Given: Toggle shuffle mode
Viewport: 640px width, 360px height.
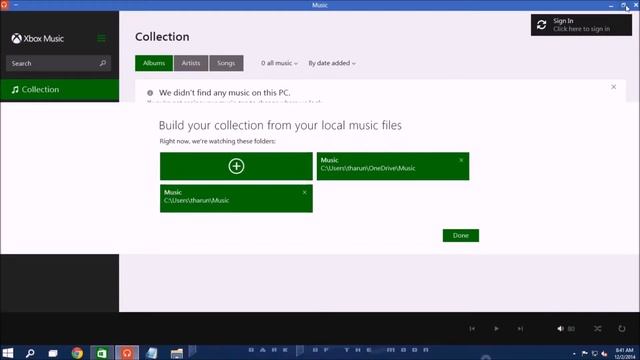Looking at the screenshot, I should click(598, 329).
